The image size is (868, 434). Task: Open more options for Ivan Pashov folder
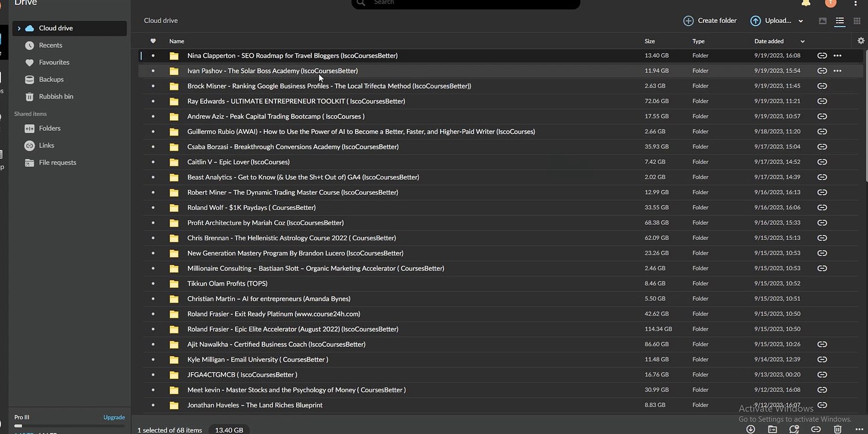pos(837,71)
